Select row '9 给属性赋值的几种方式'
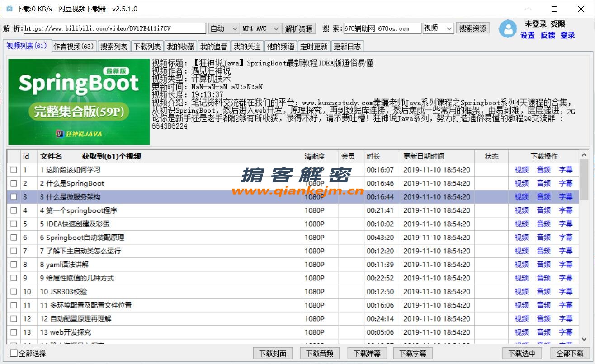 (293, 278)
